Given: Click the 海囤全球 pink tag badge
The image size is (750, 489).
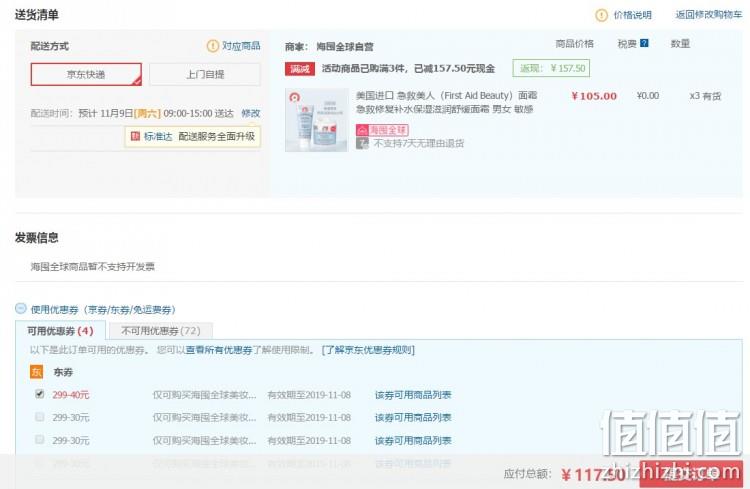Looking at the screenshot, I should click(x=382, y=130).
